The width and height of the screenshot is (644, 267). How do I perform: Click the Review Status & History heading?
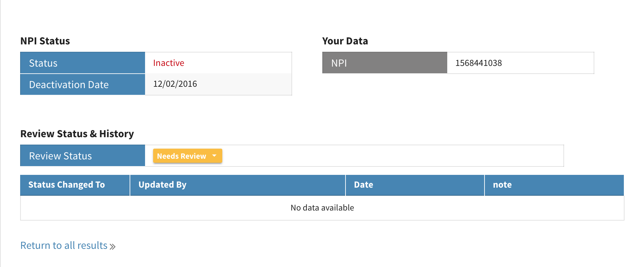pos(77,134)
